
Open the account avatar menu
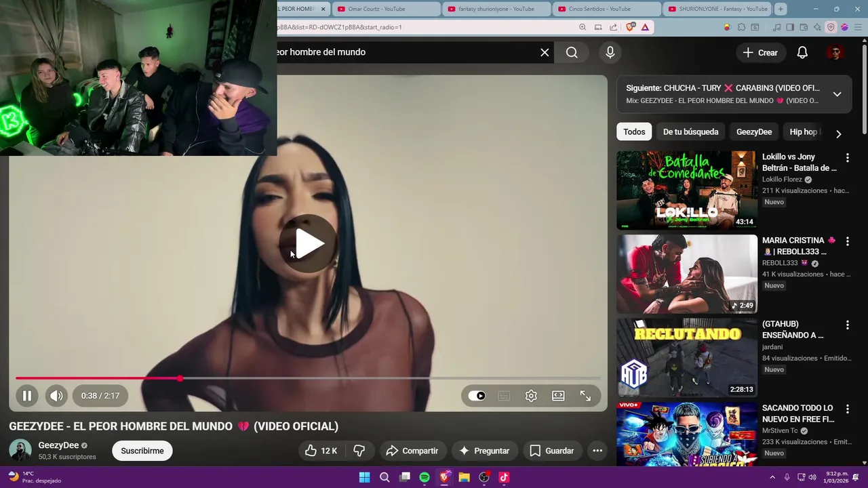(835, 53)
